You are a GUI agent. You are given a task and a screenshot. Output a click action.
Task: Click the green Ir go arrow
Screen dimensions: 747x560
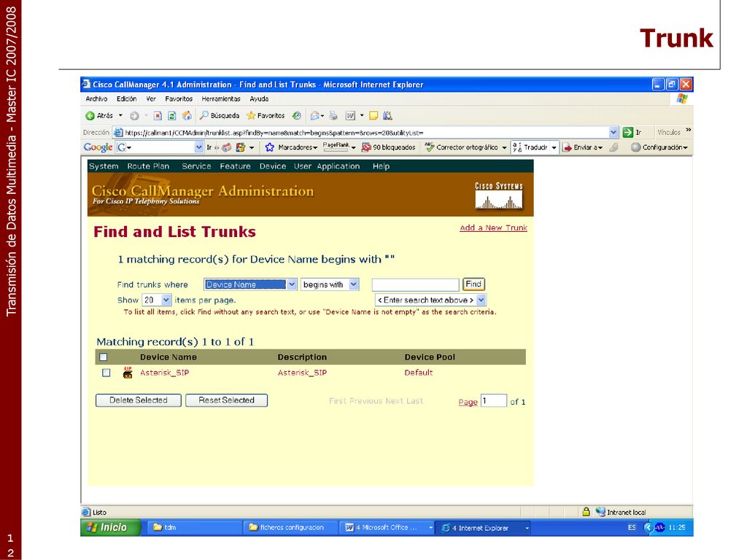(x=628, y=133)
